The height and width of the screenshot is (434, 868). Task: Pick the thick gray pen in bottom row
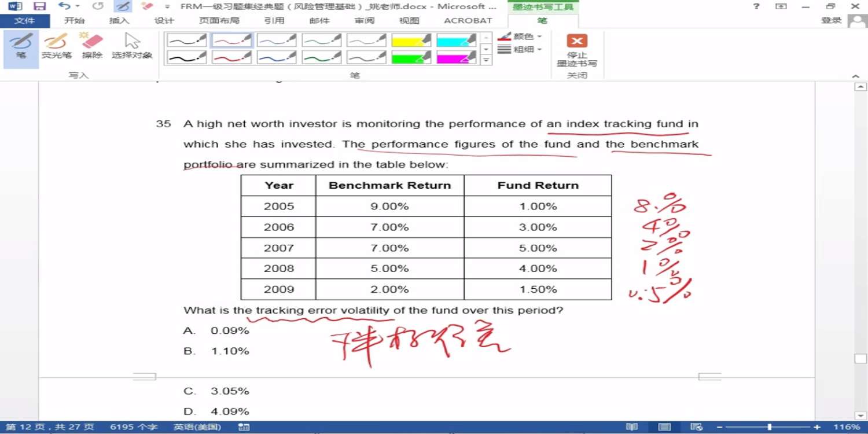[x=367, y=57]
